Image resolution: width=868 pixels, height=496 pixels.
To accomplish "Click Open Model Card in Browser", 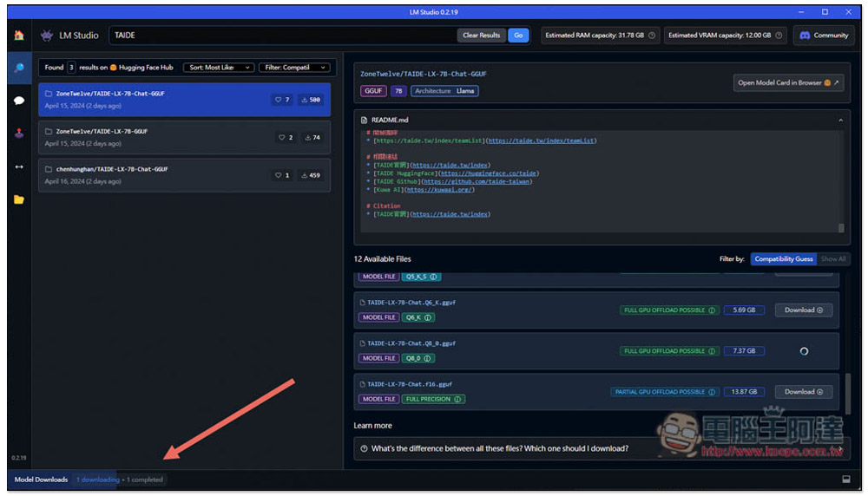I will tap(788, 82).
